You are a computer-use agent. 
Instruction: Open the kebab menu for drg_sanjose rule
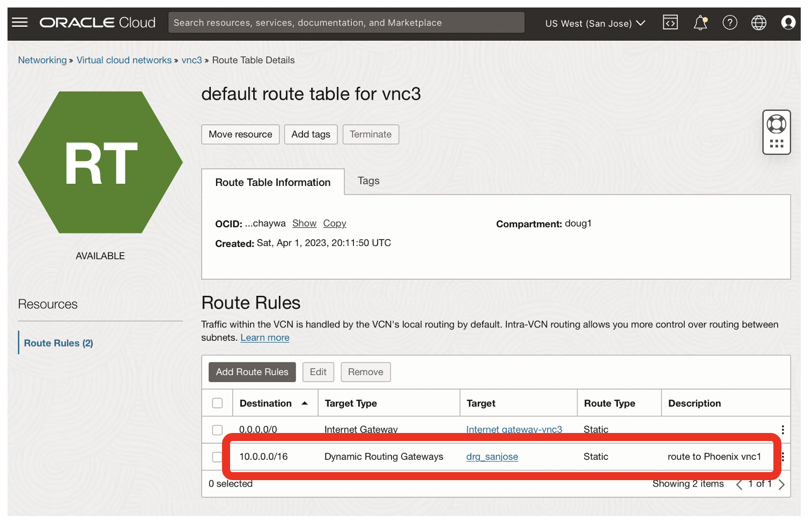(782, 457)
